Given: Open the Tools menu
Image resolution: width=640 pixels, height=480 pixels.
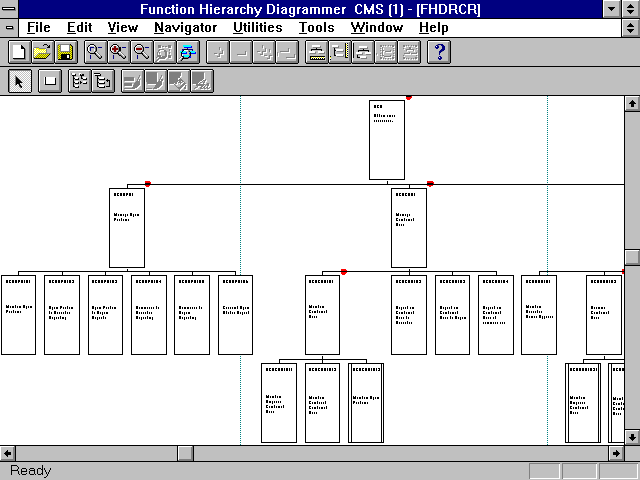Looking at the screenshot, I should (316, 27).
